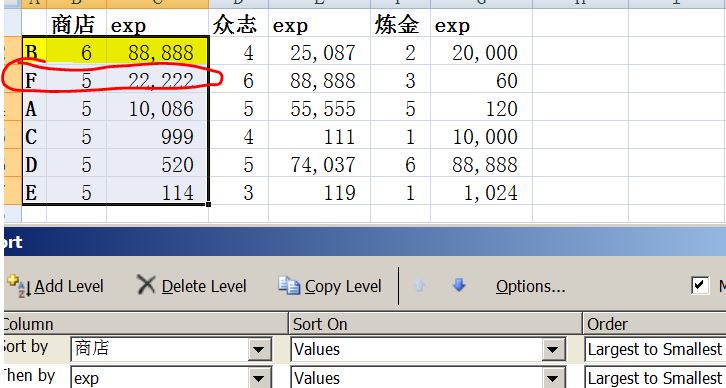
Task: Click the Column header in the Sort dialog
Action: [x=146, y=324]
